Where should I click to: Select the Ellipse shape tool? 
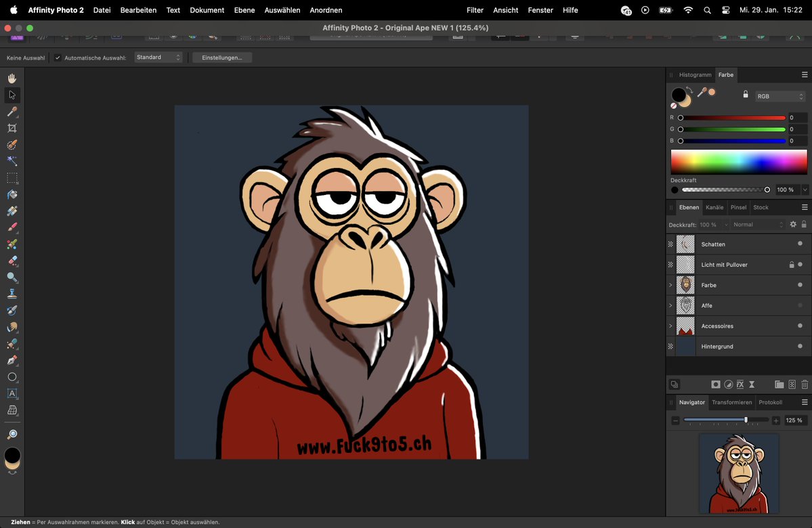(x=12, y=377)
